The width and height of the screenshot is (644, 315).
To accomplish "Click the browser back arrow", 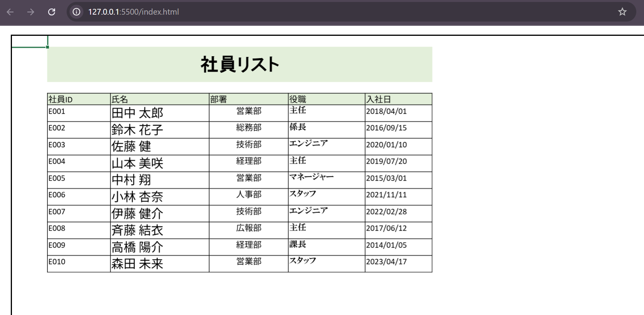I will [10, 12].
